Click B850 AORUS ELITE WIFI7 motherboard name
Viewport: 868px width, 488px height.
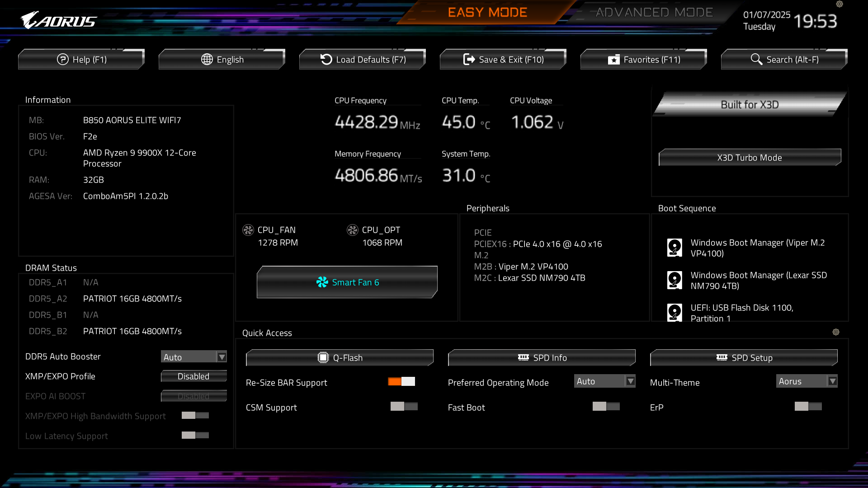[132, 120]
